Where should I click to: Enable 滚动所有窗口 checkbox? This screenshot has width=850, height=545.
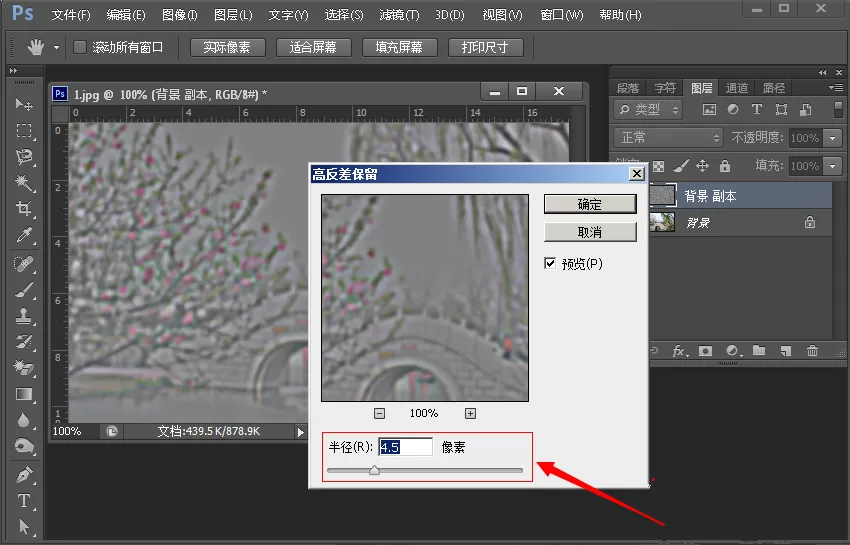(x=80, y=47)
